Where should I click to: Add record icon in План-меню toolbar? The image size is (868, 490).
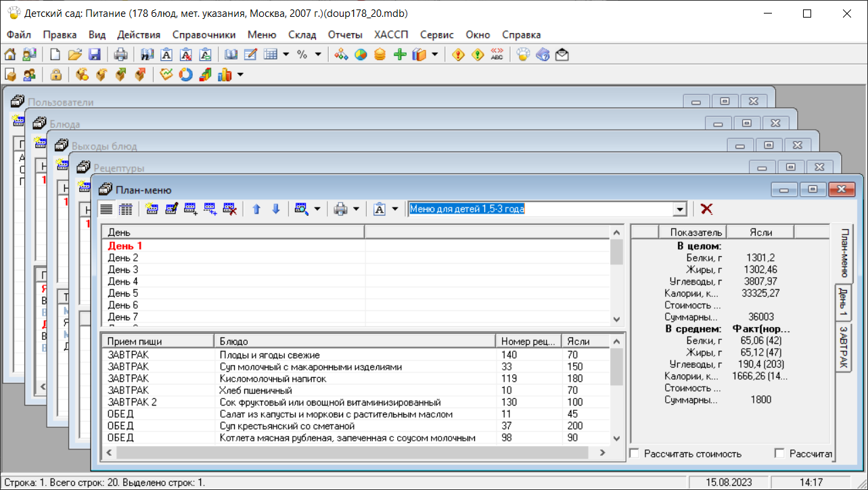152,210
